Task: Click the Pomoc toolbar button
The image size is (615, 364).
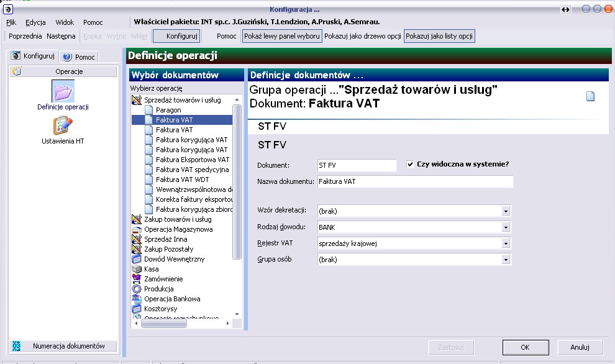Action: [x=226, y=36]
